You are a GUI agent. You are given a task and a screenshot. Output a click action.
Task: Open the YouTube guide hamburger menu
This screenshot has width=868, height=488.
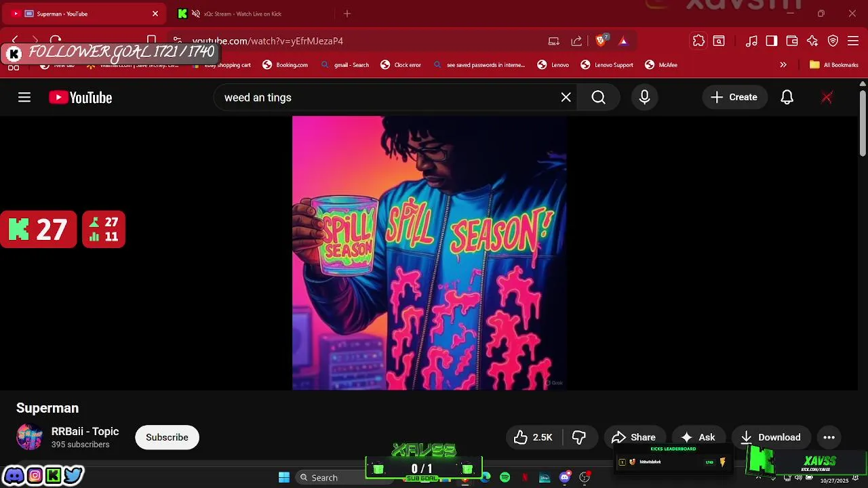24,98
